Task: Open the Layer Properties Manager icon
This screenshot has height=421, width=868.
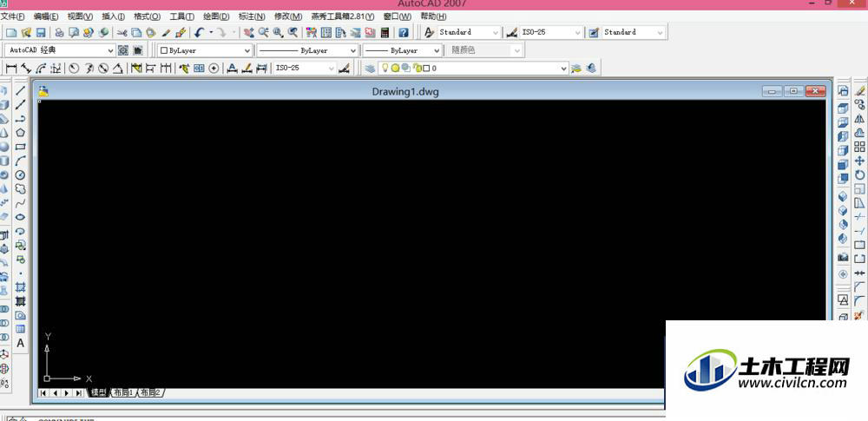Action: (x=370, y=68)
